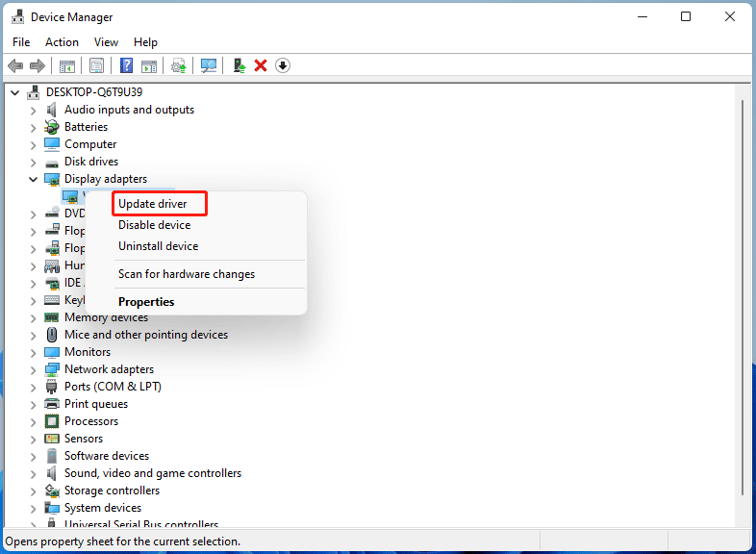The height and width of the screenshot is (554, 756).
Task: Select the Storage controllers label
Action: [112, 491]
